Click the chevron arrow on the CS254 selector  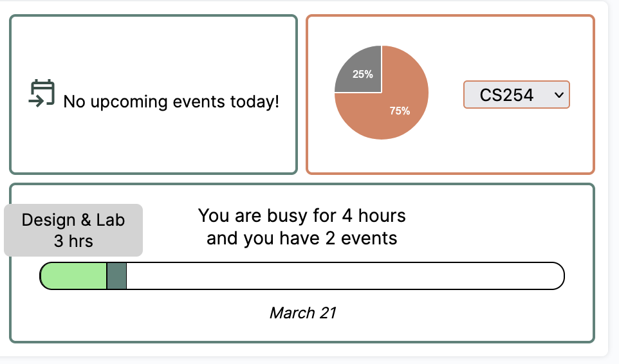coord(559,95)
